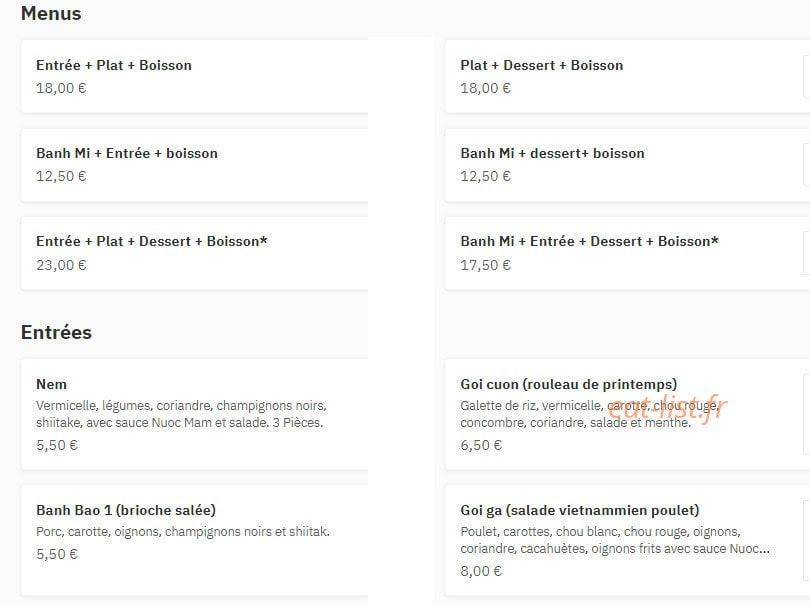810x605 pixels.
Task: Select Goi ga (salade vietnammien poulet)
Action: (x=628, y=540)
